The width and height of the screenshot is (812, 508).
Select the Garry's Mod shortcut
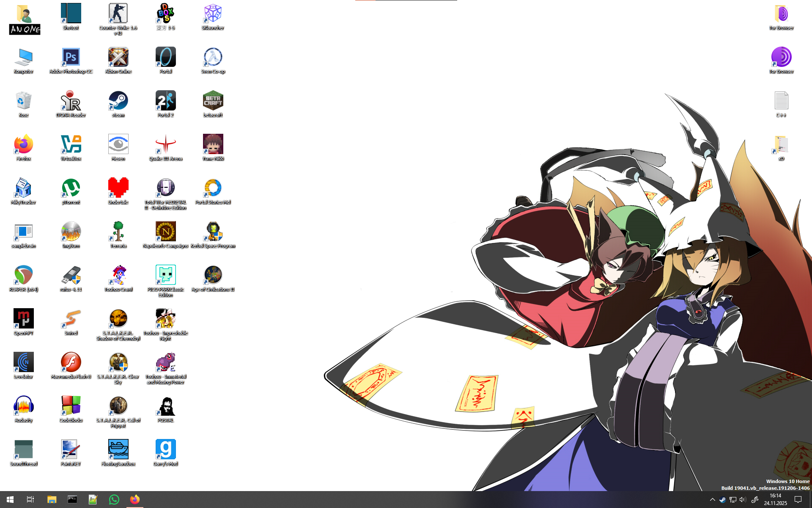(x=165, y=450)
